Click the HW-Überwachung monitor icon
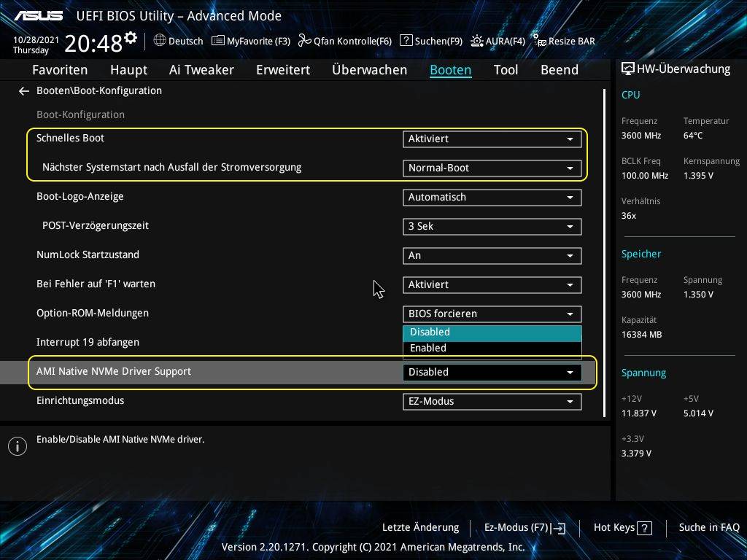 628,69
